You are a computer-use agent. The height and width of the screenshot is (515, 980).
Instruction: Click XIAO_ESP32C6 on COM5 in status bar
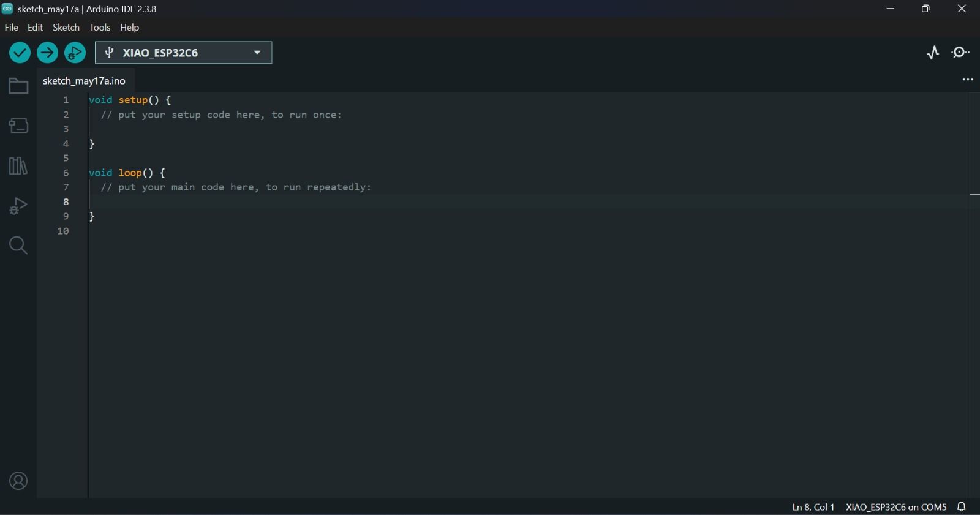(896, 507)
